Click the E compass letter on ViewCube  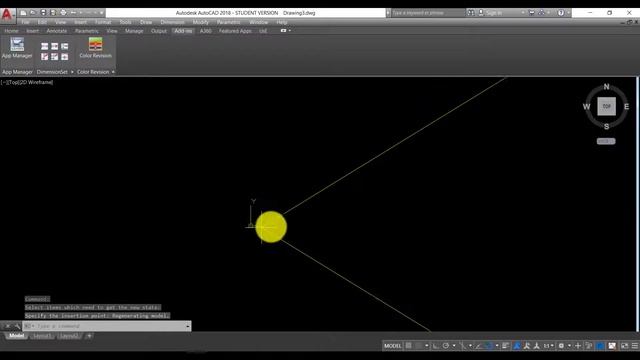[x=627, y=107]
